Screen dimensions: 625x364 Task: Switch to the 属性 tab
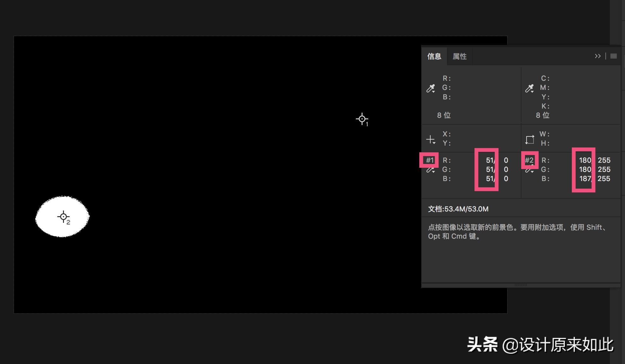(459, 56)
